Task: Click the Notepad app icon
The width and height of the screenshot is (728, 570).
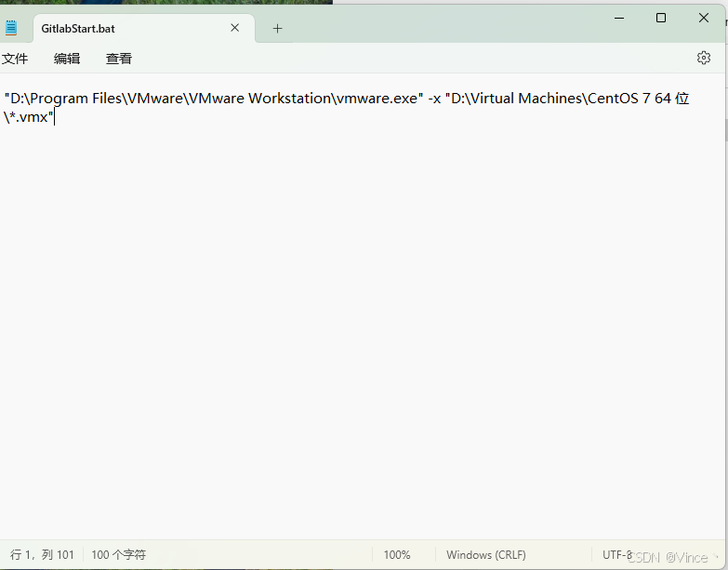Action: pyautogui.click(x=10, y=28)
